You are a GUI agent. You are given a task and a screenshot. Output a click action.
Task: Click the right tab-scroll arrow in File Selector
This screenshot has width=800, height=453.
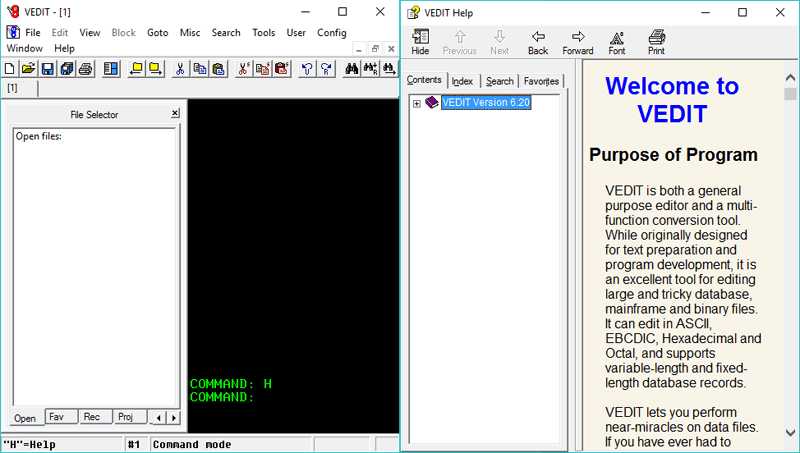pos(173,418)
